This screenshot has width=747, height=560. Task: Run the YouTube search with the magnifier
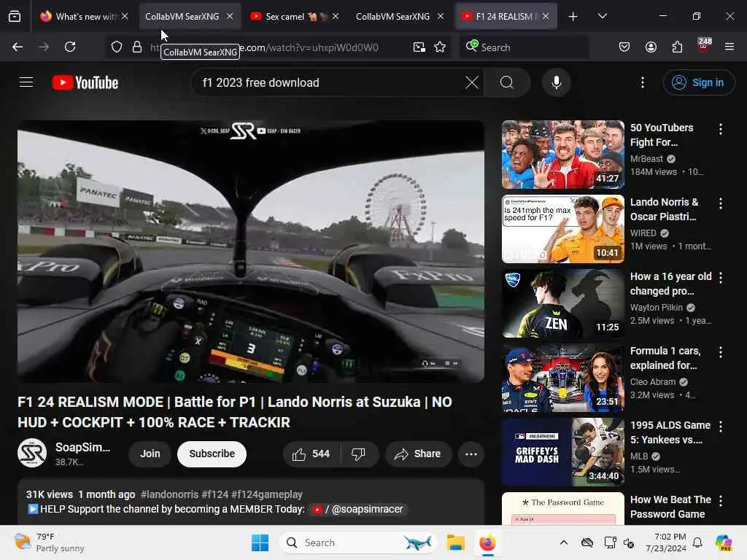(507, 82)
